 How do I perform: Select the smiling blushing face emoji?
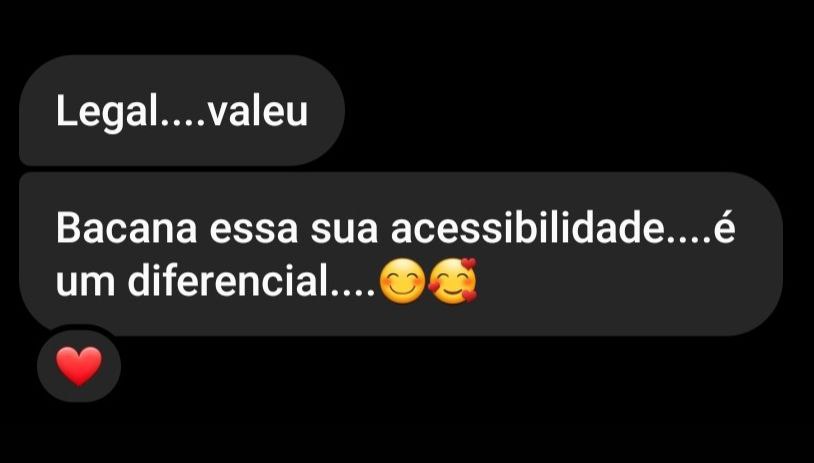402,281
